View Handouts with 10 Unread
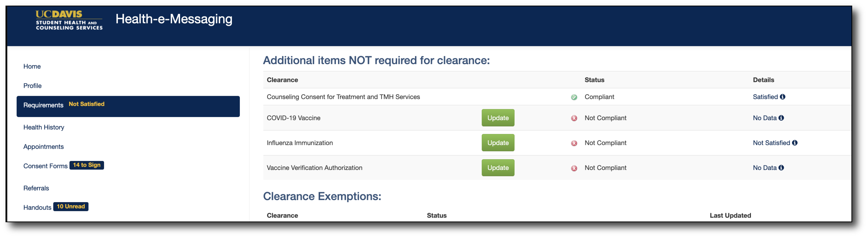Screen dimensions: 868x238 (x=37, y=207)
